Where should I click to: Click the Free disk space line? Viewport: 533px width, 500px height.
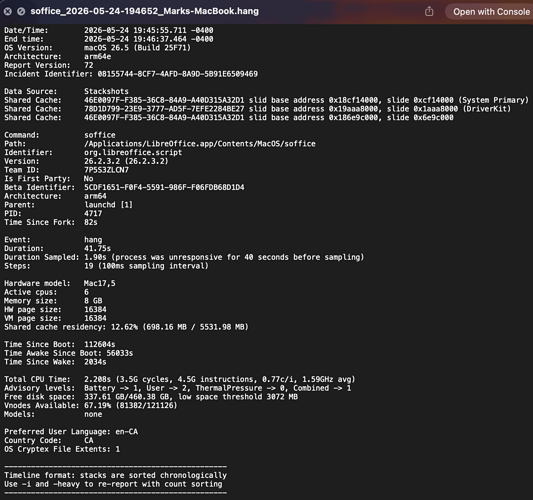pyautogui.click(x=151, y=397)
